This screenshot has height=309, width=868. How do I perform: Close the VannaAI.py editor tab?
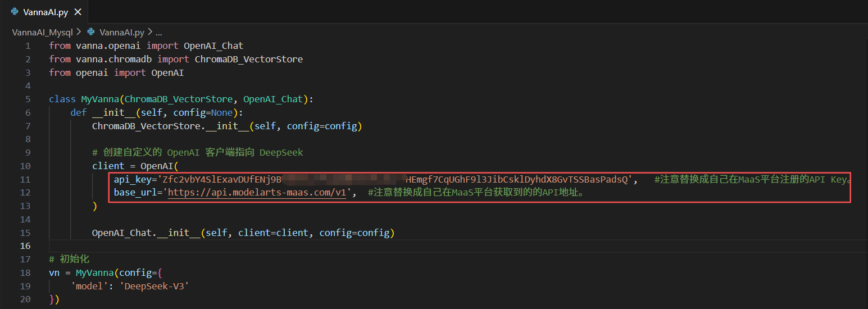(78, 12)
